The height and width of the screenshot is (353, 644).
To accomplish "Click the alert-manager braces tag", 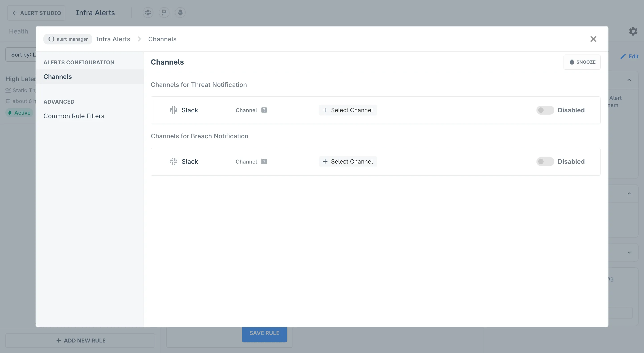I will [x=68, y=39].
